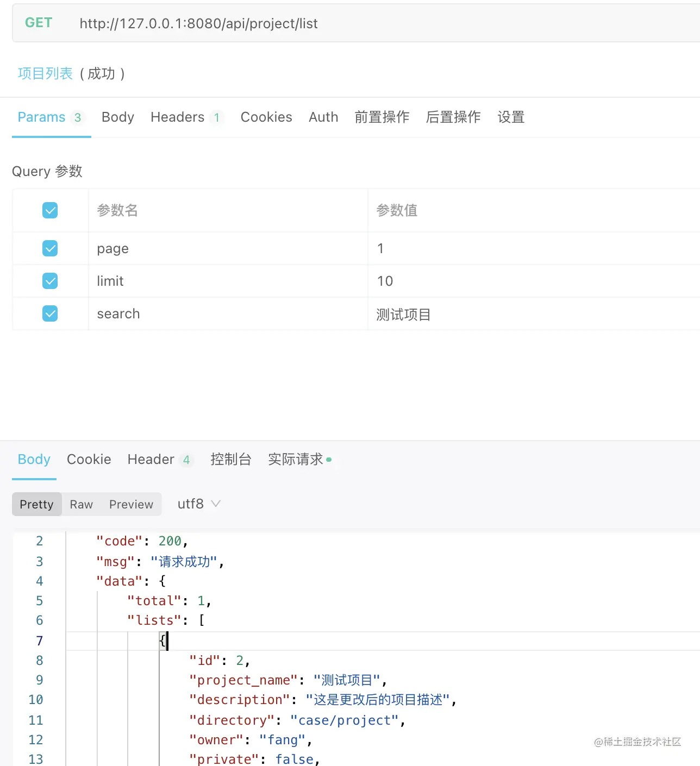Toggle the select-all parameters checkbox
This screenshot has height=766, width=700.
click(x=50, y=210)
